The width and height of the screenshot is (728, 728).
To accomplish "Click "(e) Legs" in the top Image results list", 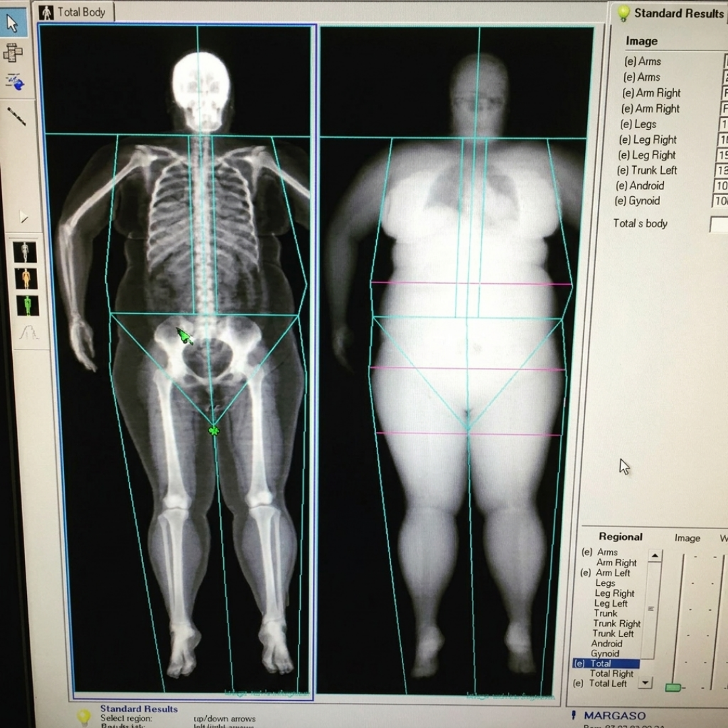I will pyautogui.click(x=638, y=125).
